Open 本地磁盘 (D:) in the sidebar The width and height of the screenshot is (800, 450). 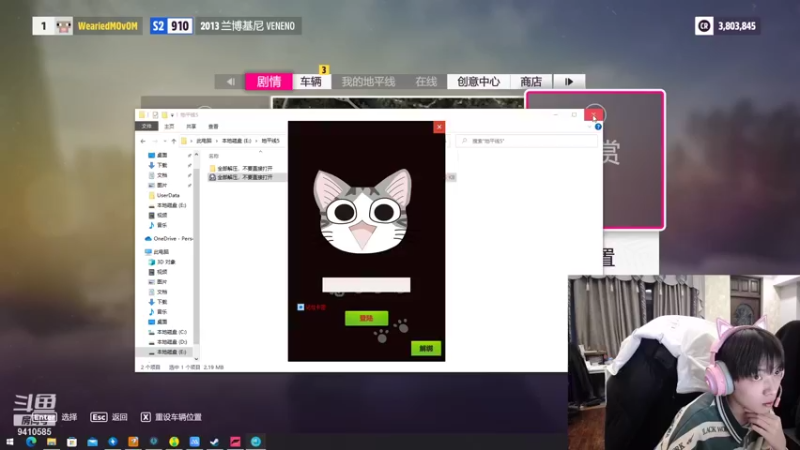168,342
